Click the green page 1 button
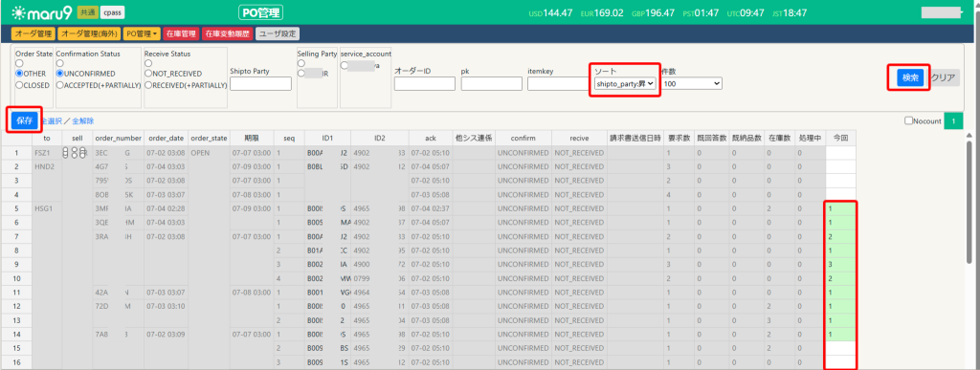Image resolution: width=980 pixels, height=370 pixels. [x=954, y=121]
